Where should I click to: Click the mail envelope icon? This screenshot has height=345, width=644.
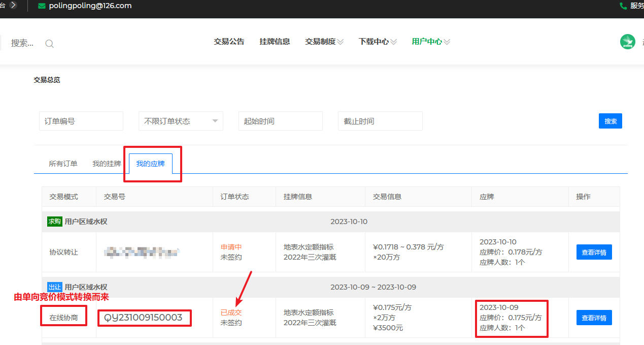pyautogui.click(x=42, y=6)
